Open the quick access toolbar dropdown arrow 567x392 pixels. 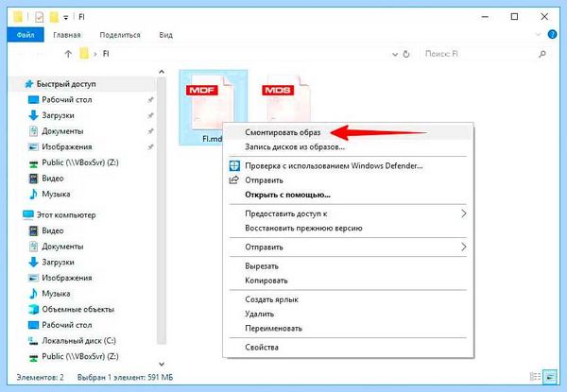tap(66, 17)
